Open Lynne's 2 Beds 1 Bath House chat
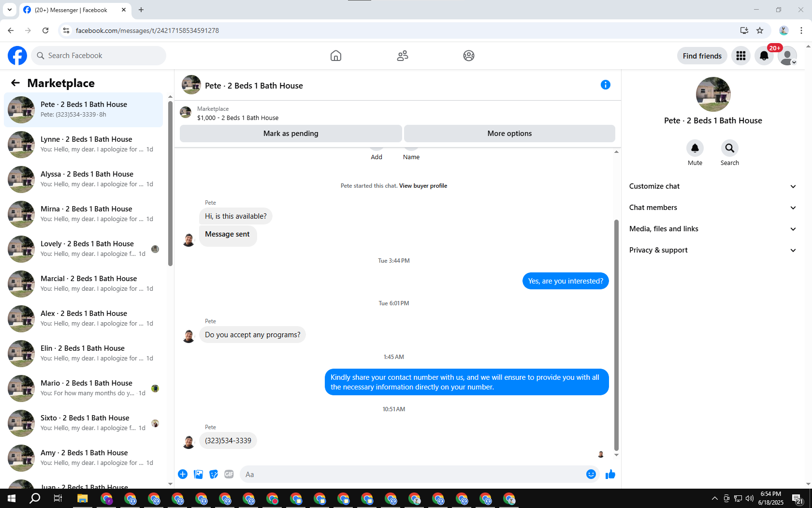This screenshot has width=812, height=508. pos(84,145)
